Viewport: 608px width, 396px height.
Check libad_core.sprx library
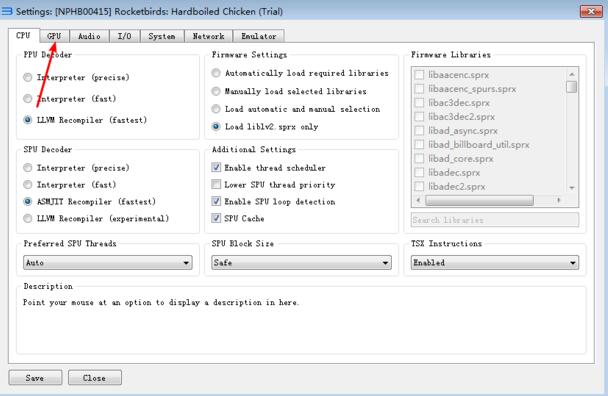[419, 159]
